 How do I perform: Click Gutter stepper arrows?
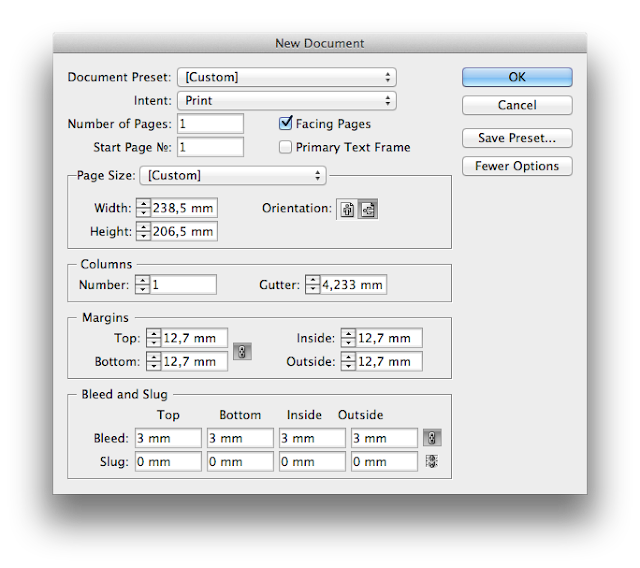(x=312, y=285)
